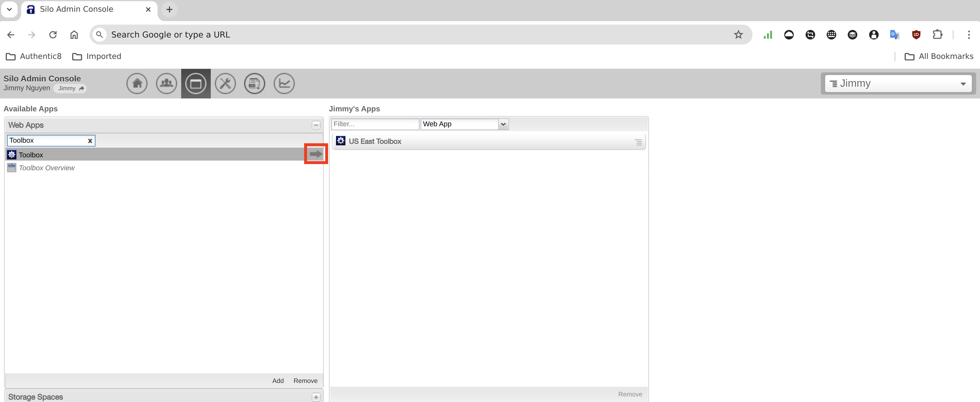The height and width of the screenshot is (402, 980).
Task: Click the arrow to add Toolbox
Action: coord(316,154)
